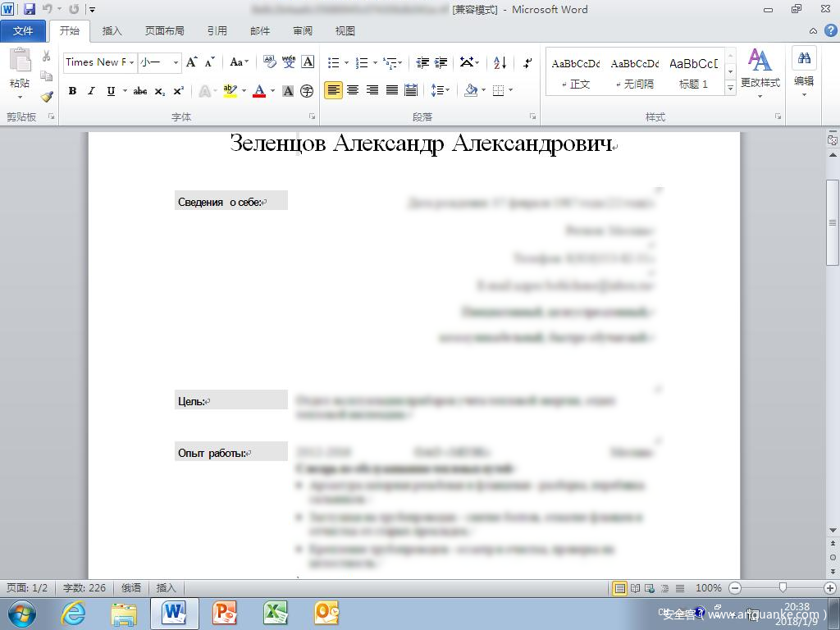Screen dimensions: 840x630
Task: Open PowerPoint from the taskbar
Action: click(225, 613)
